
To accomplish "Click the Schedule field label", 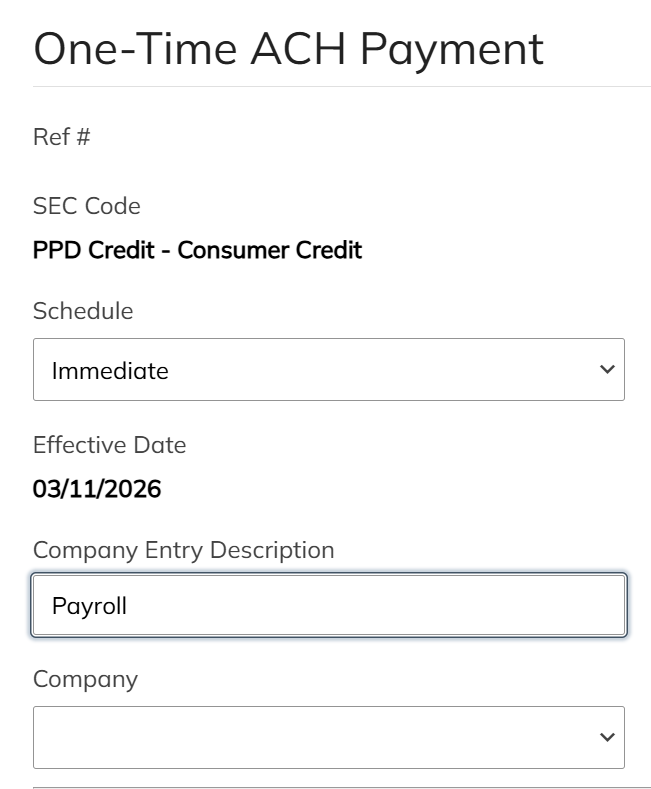I will coord(83,311).
